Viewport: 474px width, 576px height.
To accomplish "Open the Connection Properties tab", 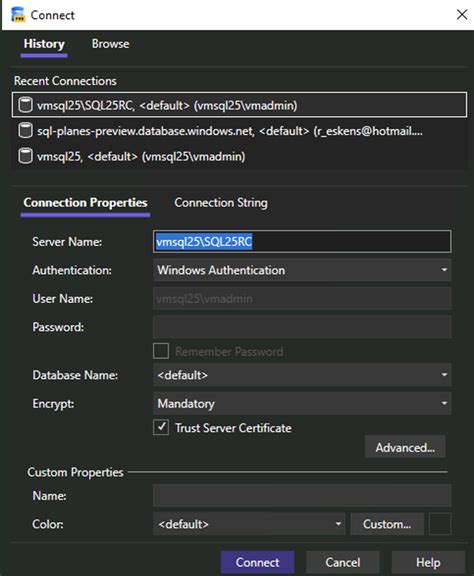I will point(85,203).
